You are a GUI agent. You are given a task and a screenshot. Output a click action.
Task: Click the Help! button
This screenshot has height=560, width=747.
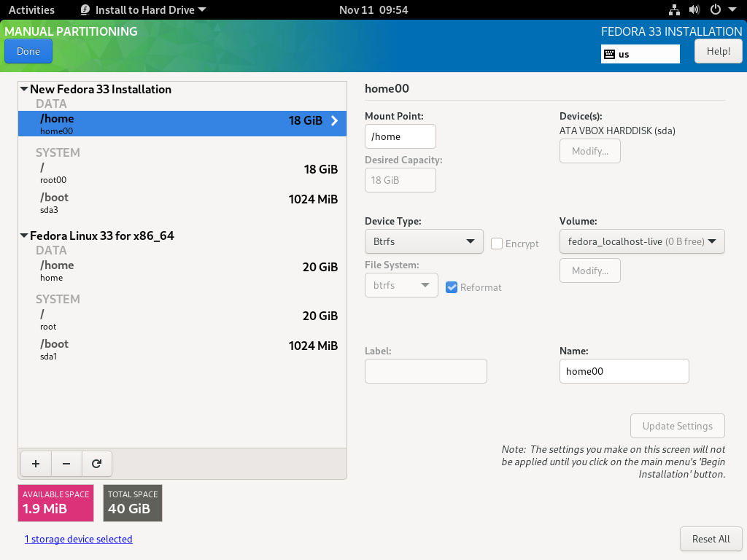click(718, 52)
